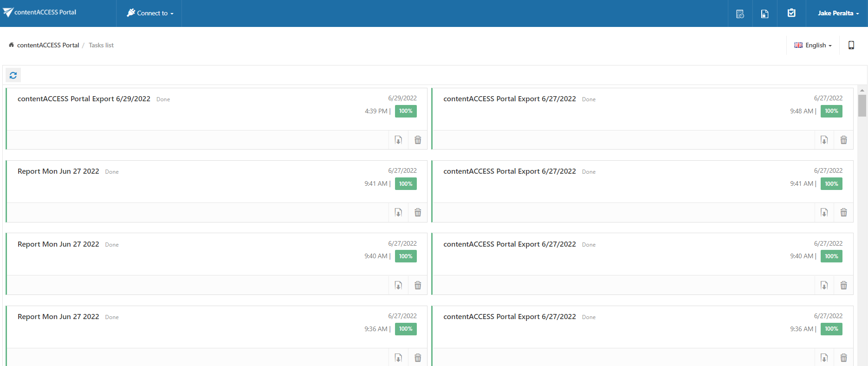The width and height of the screenshot is (868, 366).
Task: Switch to mobile view via phone icon
Action: 851,45
